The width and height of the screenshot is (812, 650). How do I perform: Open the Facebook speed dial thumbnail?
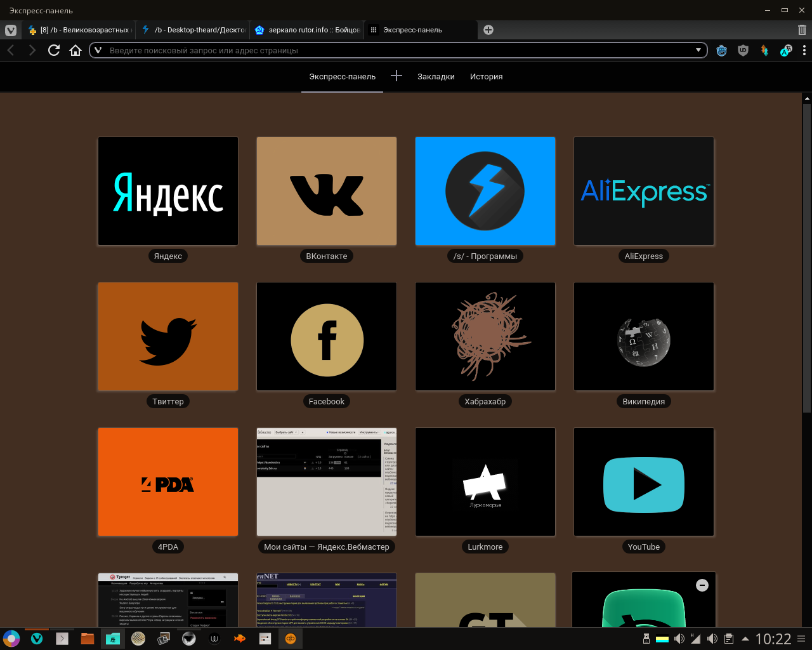point(327,336)
